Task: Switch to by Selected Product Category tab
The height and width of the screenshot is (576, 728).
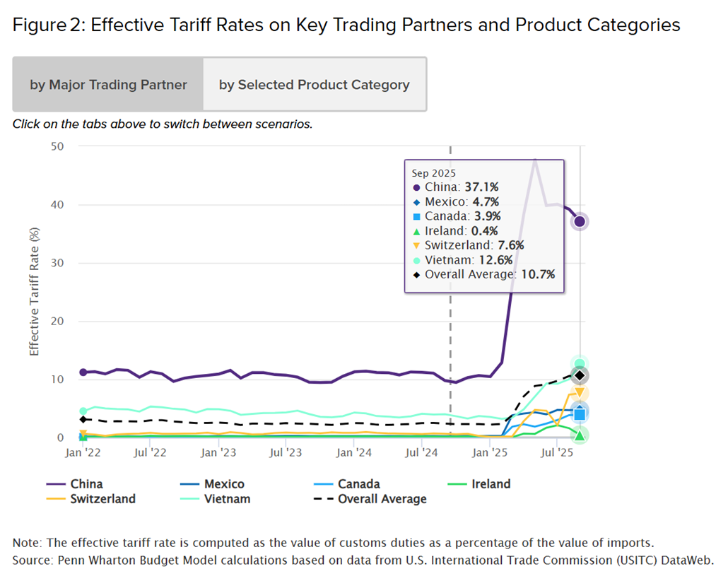Action: pyautogui.click(x=314, y=85)
